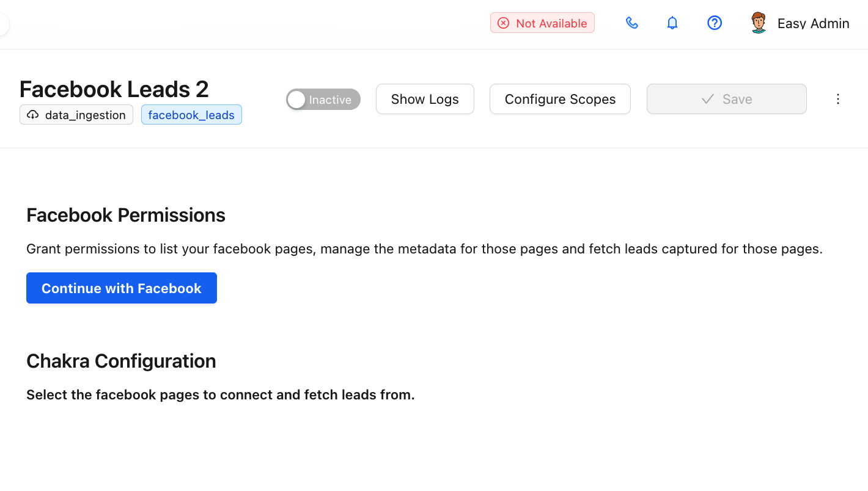
Task: Click the red X circle icon
Action: coord(503,23)
